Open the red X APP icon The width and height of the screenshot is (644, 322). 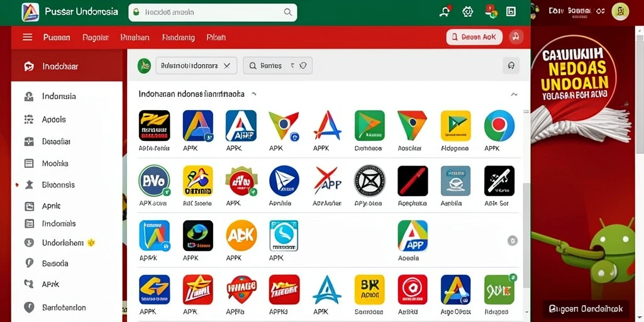click(x=327, y=180)
